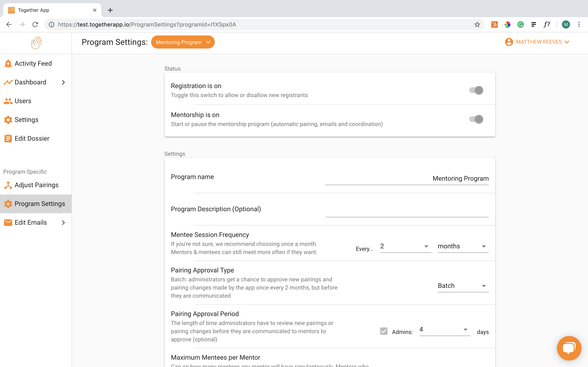Click the Grammarly extension icon
This screenshot has height=367, width=588.
520,24
